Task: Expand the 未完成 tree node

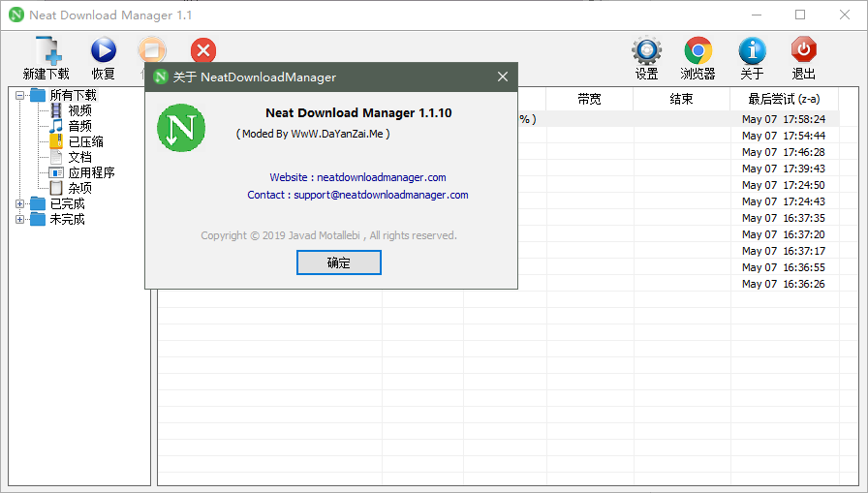Action: click(20, 219)
